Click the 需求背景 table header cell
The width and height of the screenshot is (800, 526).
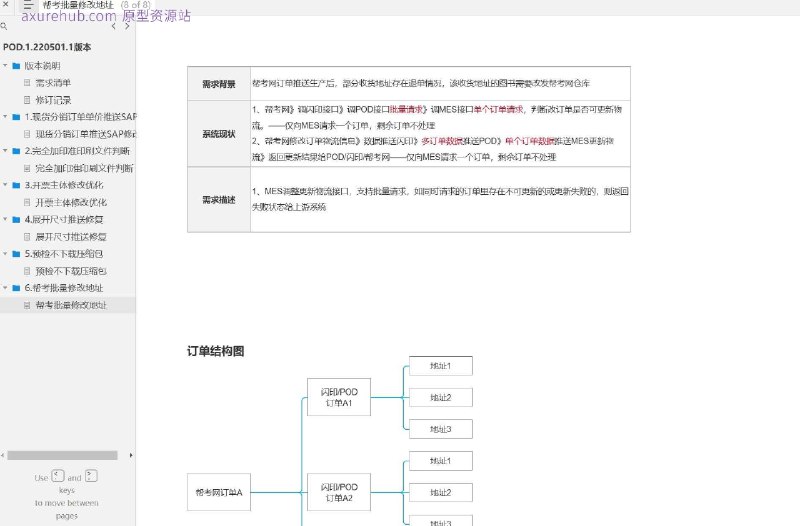coord(219,84)
